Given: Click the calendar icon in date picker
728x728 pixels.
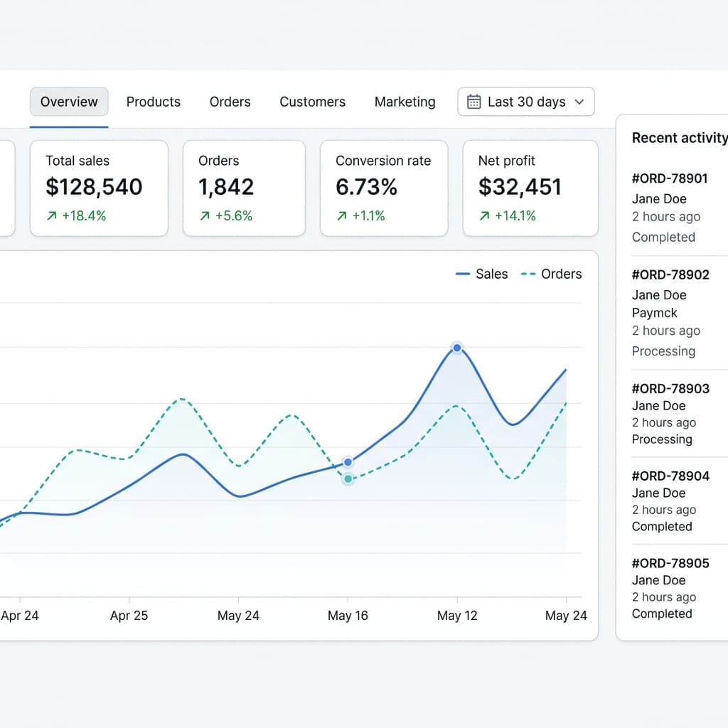Looking at the screenshot, I should tap(473, 102).
